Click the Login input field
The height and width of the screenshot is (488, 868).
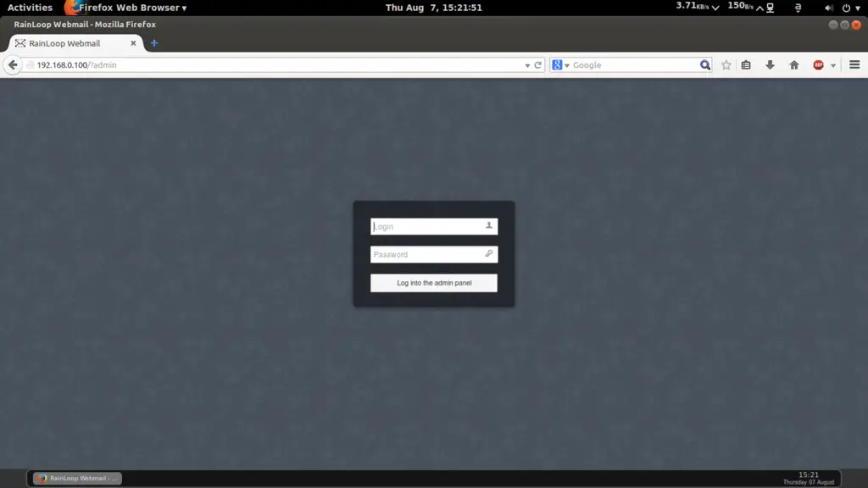click(433, 226)
